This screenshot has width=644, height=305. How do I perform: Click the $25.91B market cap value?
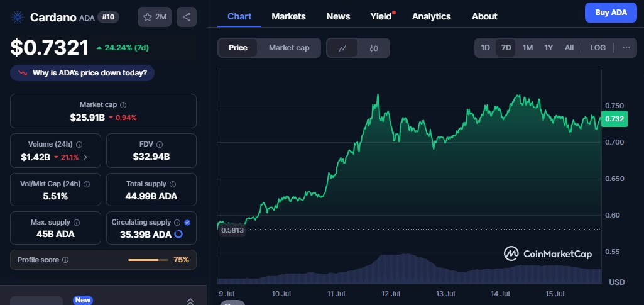87,118
